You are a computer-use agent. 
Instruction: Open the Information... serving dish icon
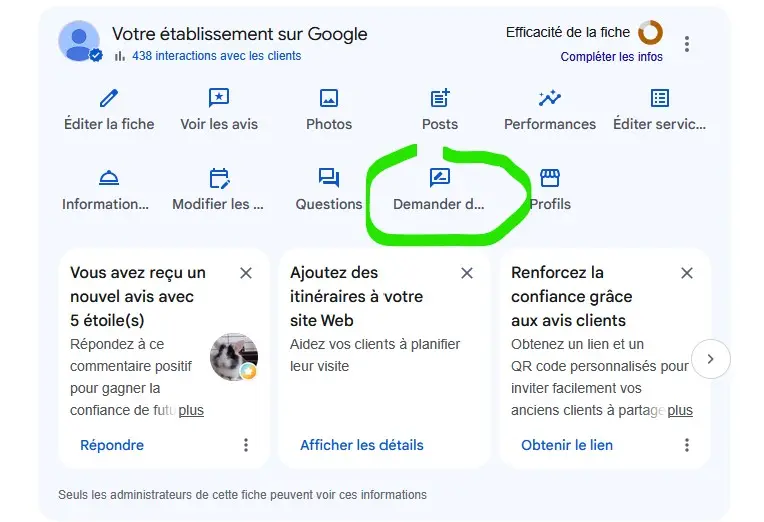[x=109, y=178]
